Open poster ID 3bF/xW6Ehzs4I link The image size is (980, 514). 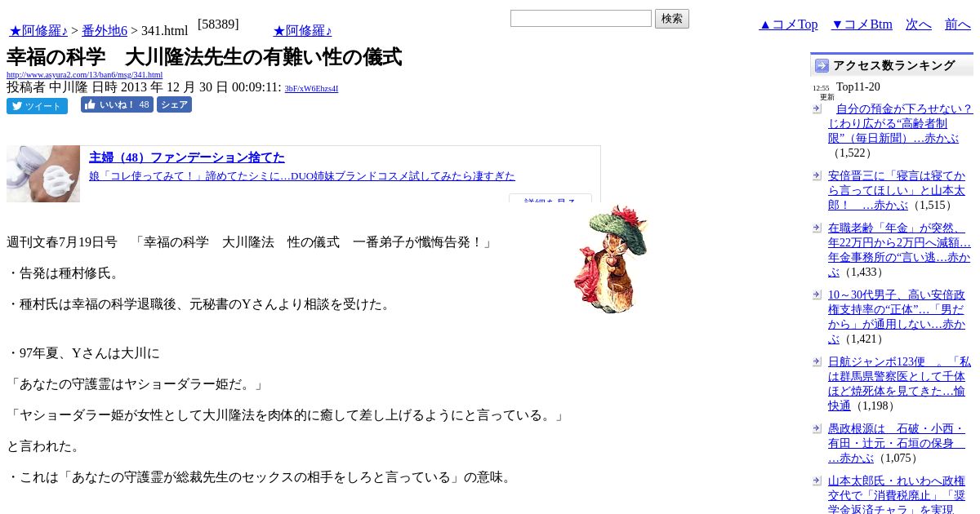click(x=311, y=88)
